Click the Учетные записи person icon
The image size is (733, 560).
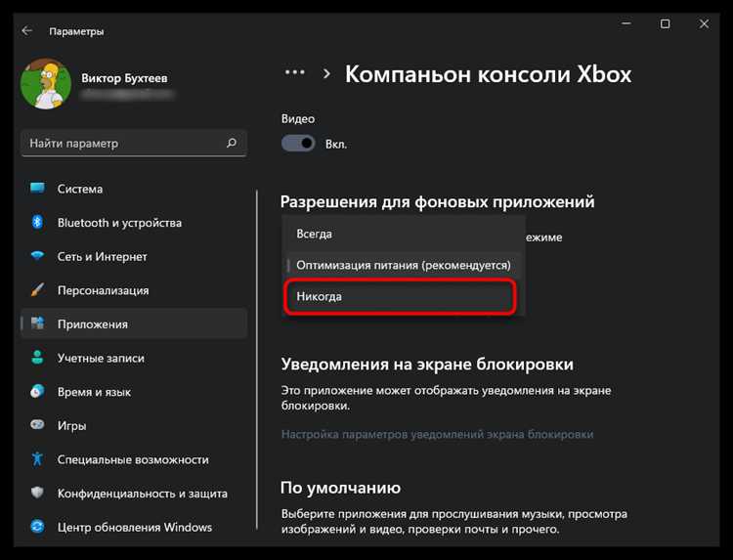[x=37, y=358]
